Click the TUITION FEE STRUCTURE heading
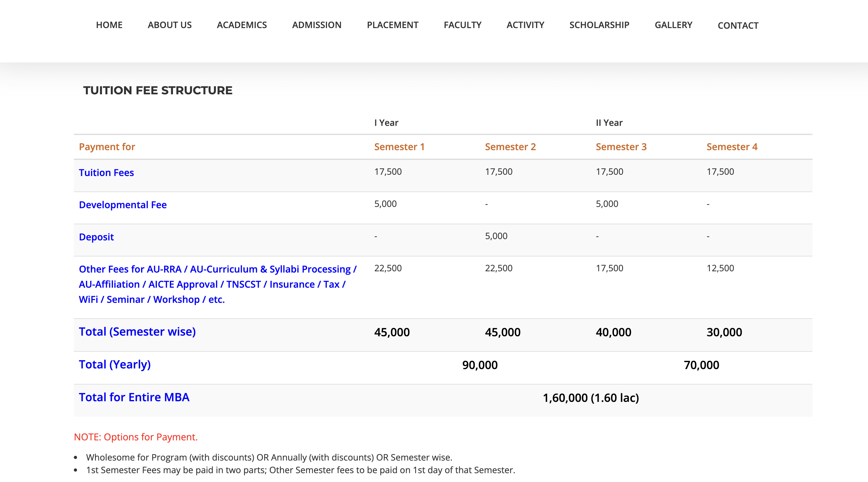868x482 pixels. (158, 90)
